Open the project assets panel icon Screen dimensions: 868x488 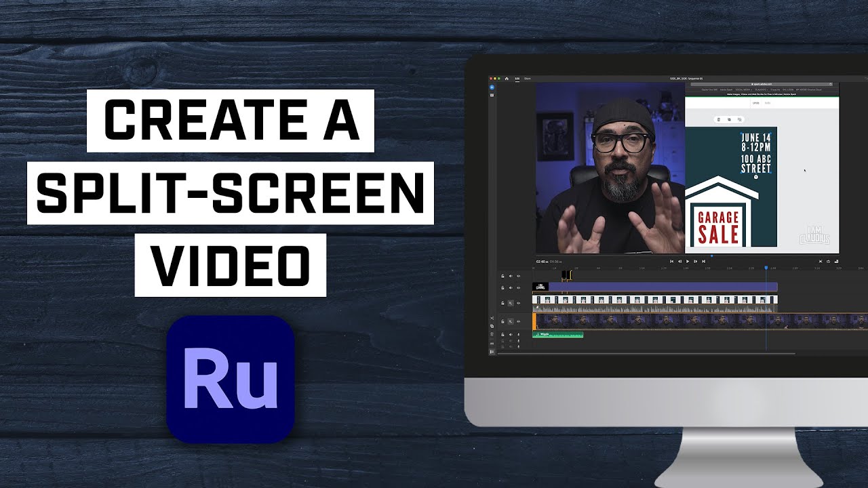pyautogui.click(x=492, y=95)
